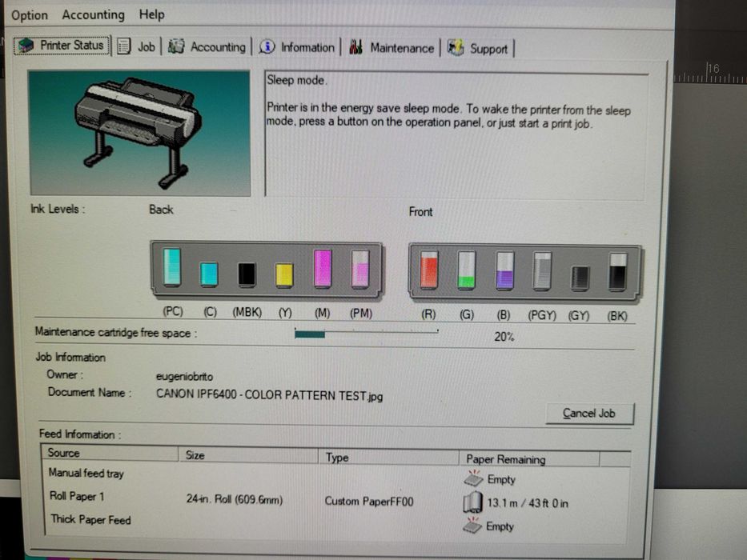Select the G green ink tank
The width and height of the screenshot is (747, 560).
[467, 270]
